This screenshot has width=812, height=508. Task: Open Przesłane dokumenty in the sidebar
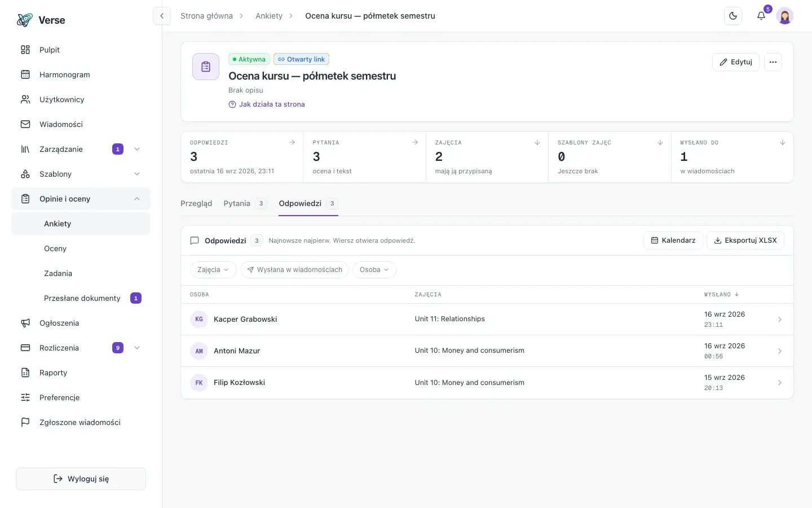81,298
